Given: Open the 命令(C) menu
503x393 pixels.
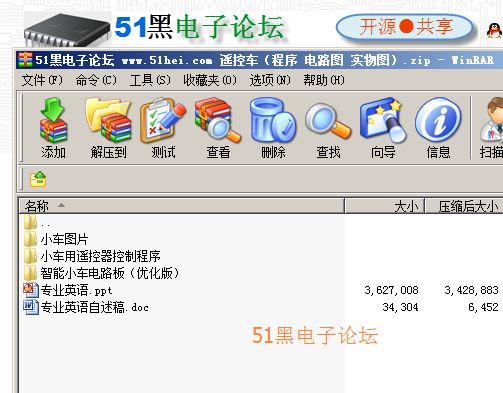Looking at the screenshot, I should click(96, 80).
